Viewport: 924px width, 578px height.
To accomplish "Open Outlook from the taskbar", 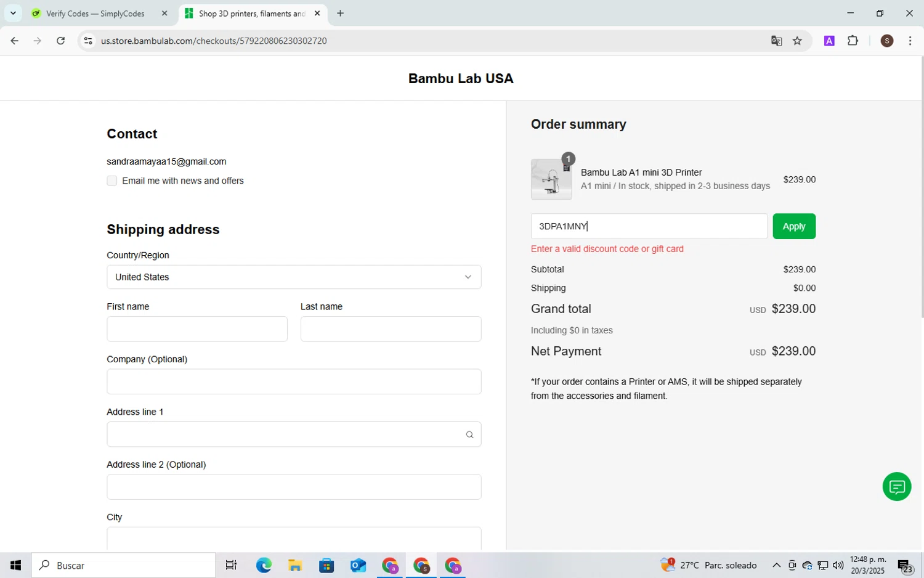I will click(x=358, y=565).
